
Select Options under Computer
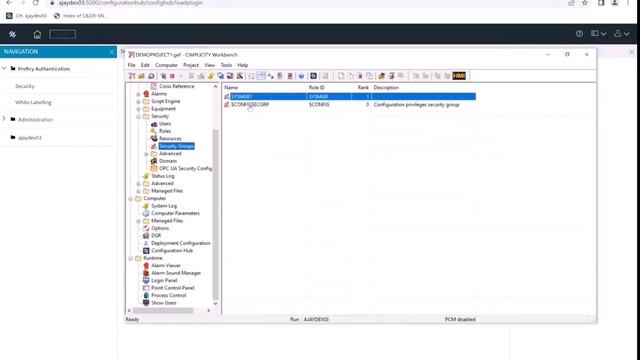click(160, 228)
